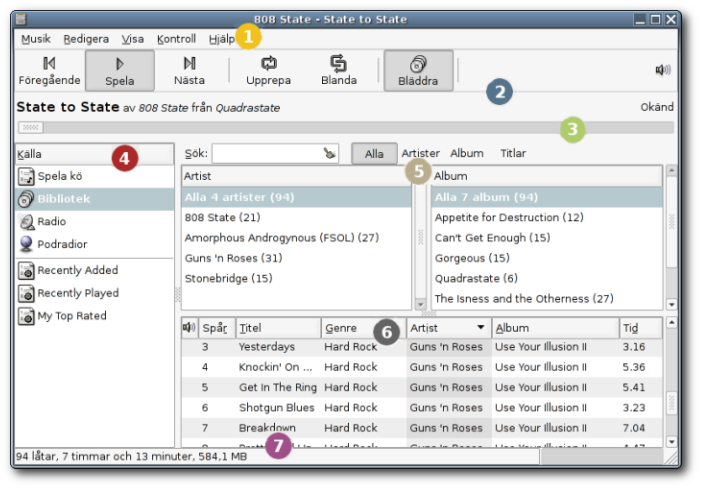
Task: Sort tracks by the Artist column header
Action: click(x=448, y=328)
